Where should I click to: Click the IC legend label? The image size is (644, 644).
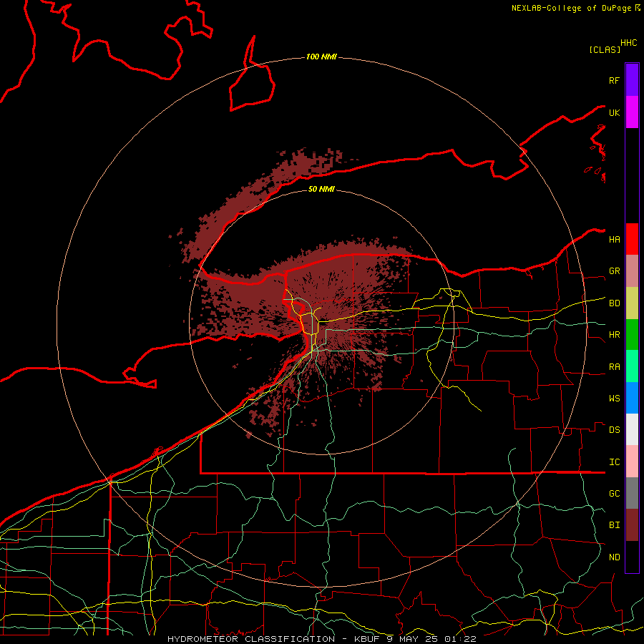click(x=615, y=462)
